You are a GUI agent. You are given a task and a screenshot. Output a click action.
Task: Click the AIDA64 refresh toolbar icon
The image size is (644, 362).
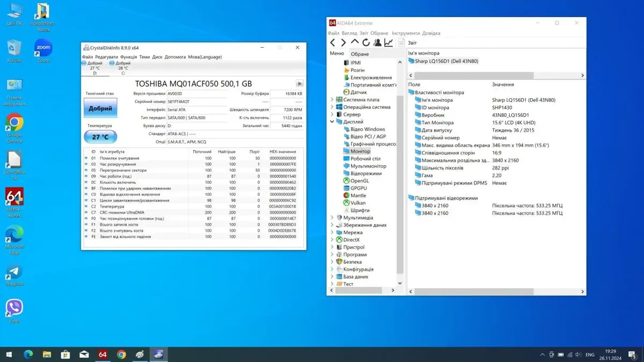coord(366,43)
